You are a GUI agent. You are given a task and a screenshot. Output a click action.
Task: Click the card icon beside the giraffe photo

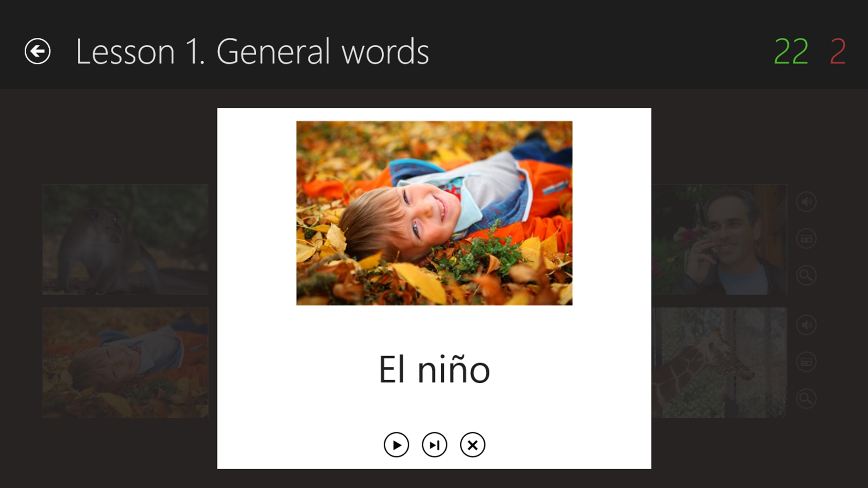[x=806, y=362]
